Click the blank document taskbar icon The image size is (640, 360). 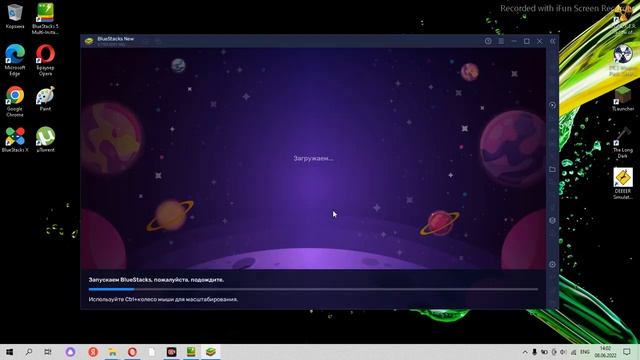(x=152, y=352)
